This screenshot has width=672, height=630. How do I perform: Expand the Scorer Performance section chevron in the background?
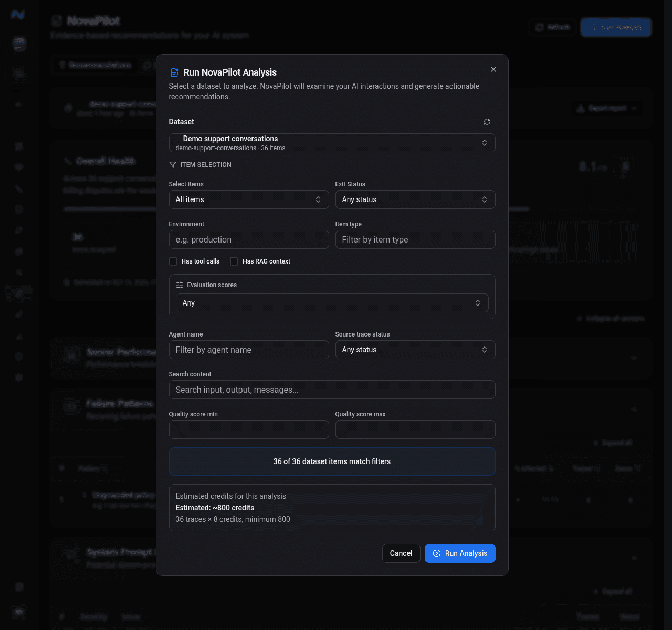[634, 358]
